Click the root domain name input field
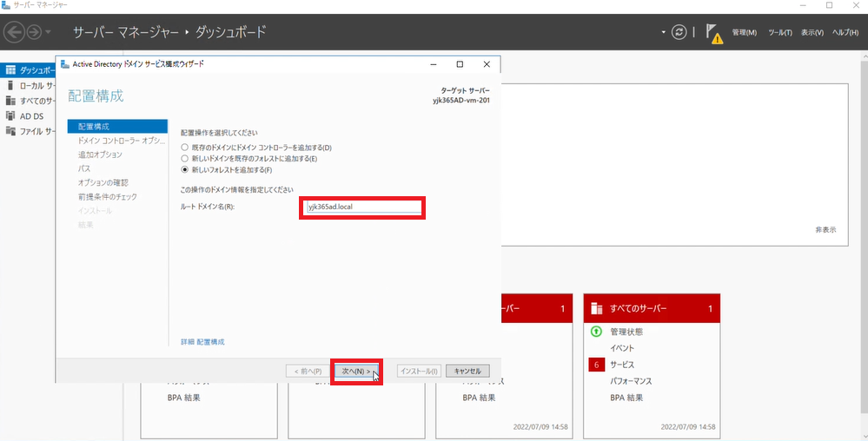 tap(363, 207)
